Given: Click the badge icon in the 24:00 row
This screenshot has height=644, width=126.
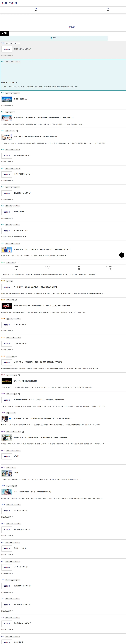Looking at the screenshot, I should pos(16,486).
